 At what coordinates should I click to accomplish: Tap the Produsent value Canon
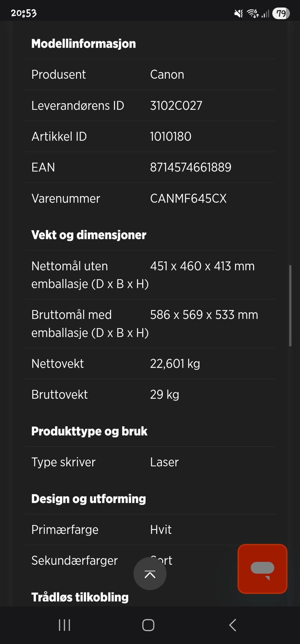167,74
